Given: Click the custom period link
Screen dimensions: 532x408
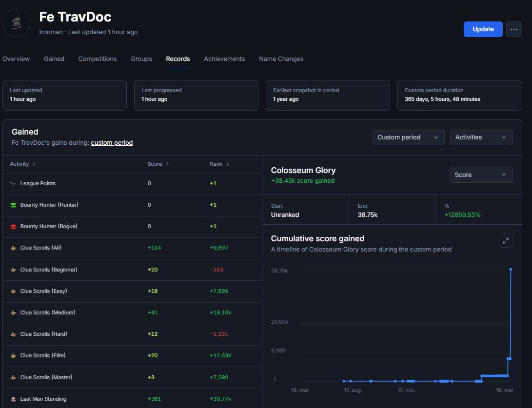Looking at the screenshot, I should pyautogui.click(x=112, y=143).
